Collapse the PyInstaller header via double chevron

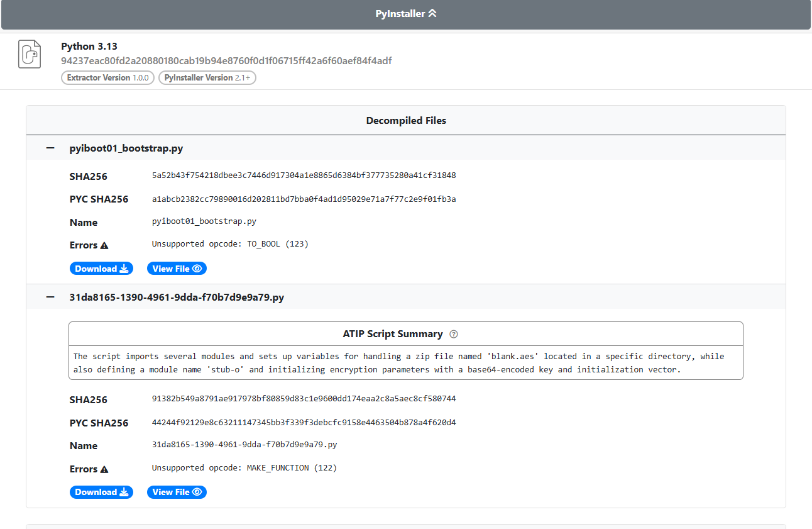pos(432,13)
